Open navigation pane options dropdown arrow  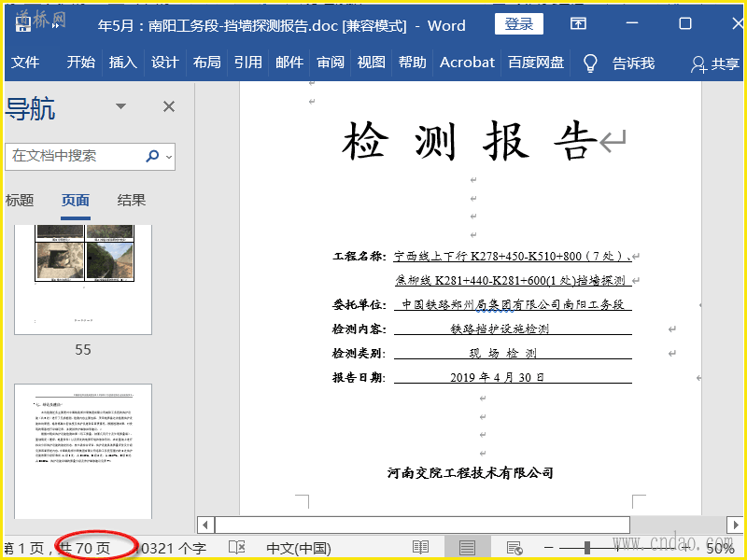(121, 106)
